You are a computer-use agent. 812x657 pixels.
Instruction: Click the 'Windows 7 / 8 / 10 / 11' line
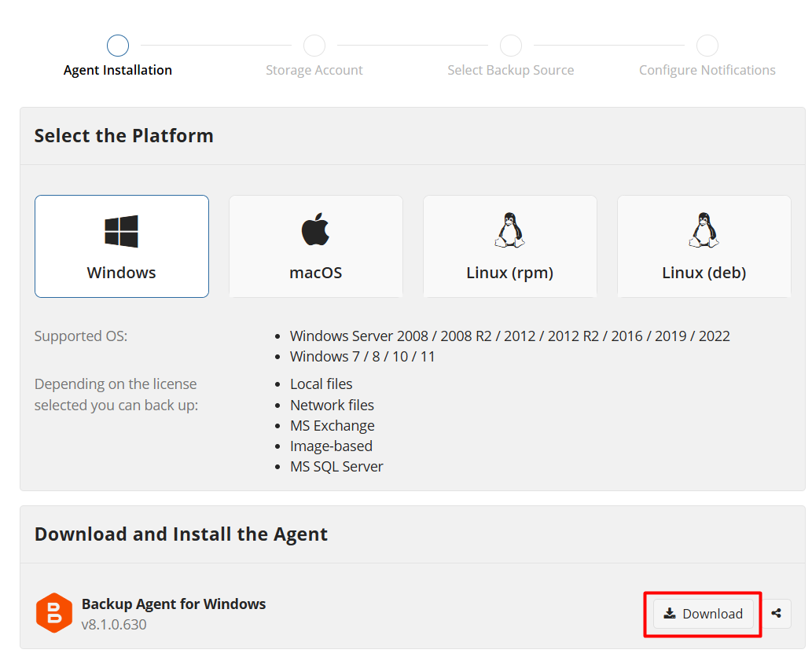click(x=362, y=356)
